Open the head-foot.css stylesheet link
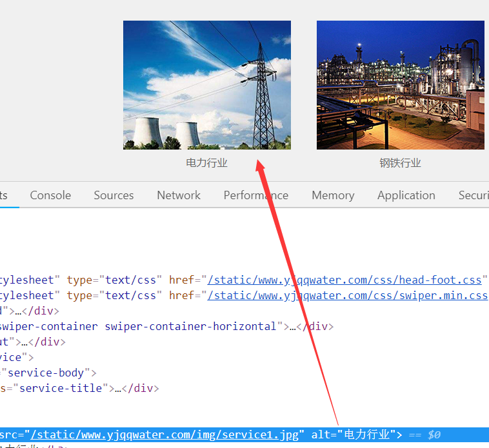 click(x=344, y=280)
